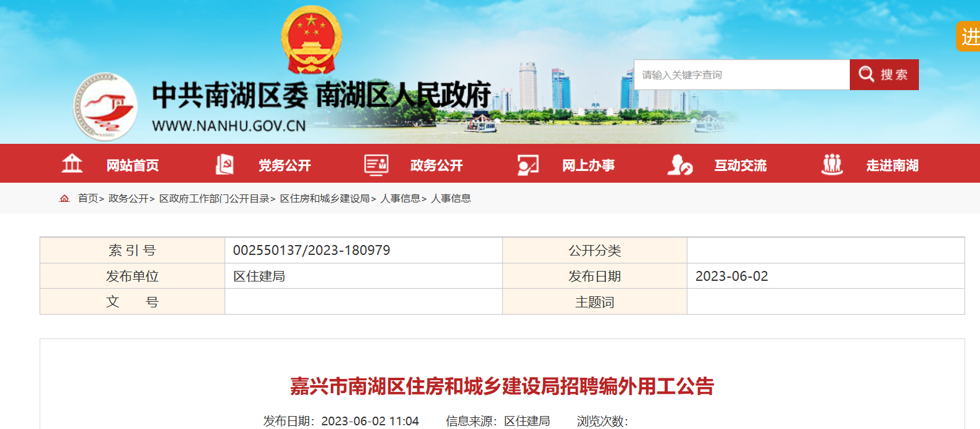Click the 政务公开 monitor icon
The height and width of the screenshot is (429, 980).
pos(376,165)
